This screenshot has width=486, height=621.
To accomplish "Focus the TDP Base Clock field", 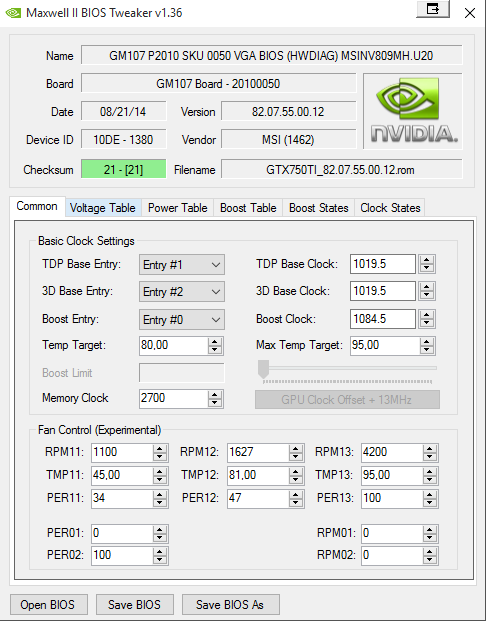I will [383, 264].
